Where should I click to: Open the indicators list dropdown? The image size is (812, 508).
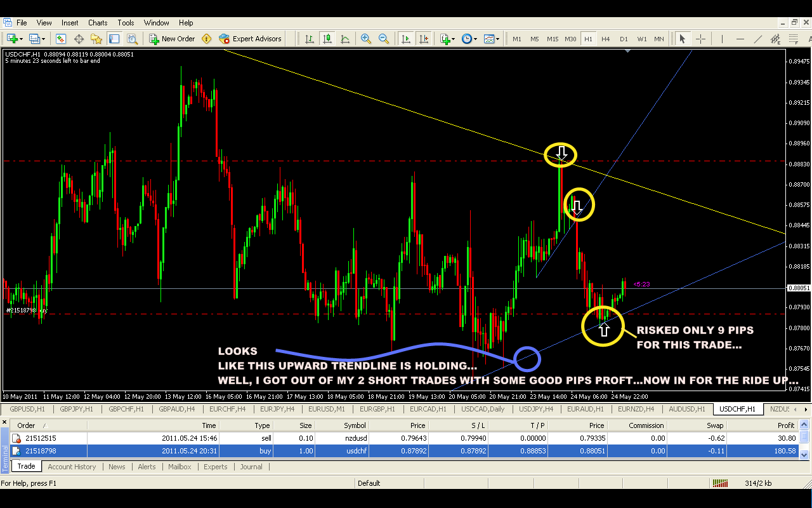[x=447, y=39]
